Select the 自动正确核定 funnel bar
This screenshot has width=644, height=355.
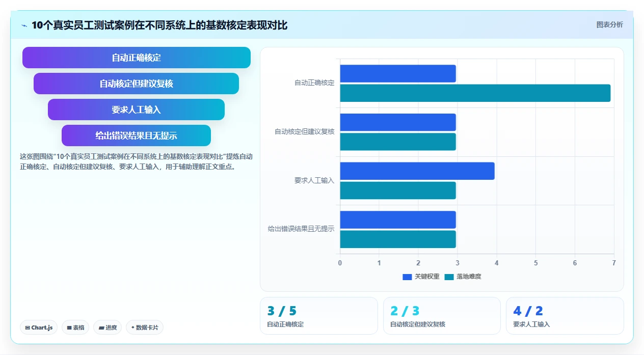click(x=137, y=58)
